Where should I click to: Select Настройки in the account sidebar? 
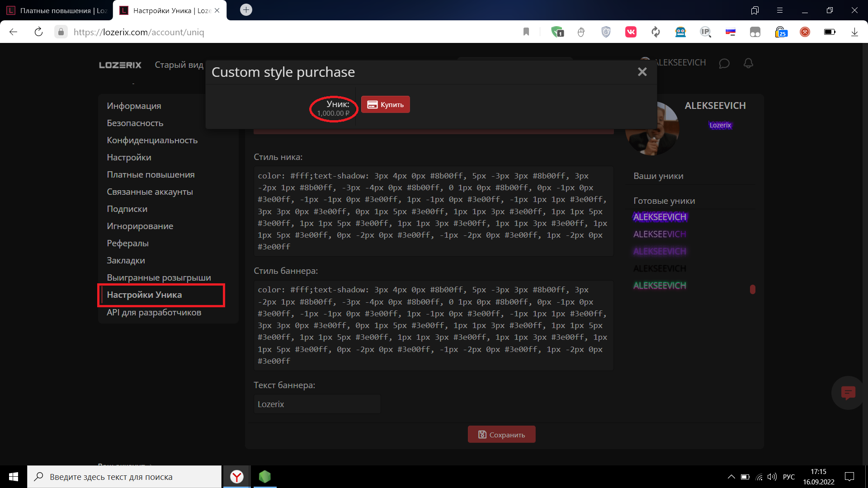[x=129, y=157]
